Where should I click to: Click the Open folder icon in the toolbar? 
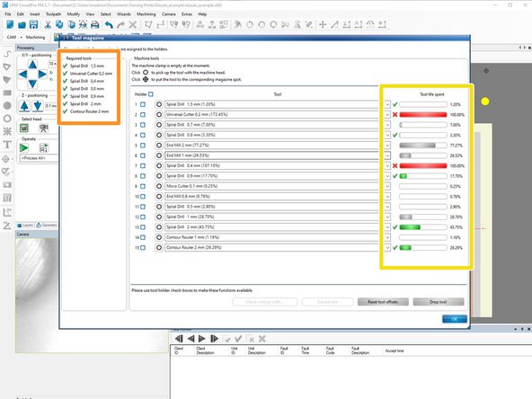[22, 25]
